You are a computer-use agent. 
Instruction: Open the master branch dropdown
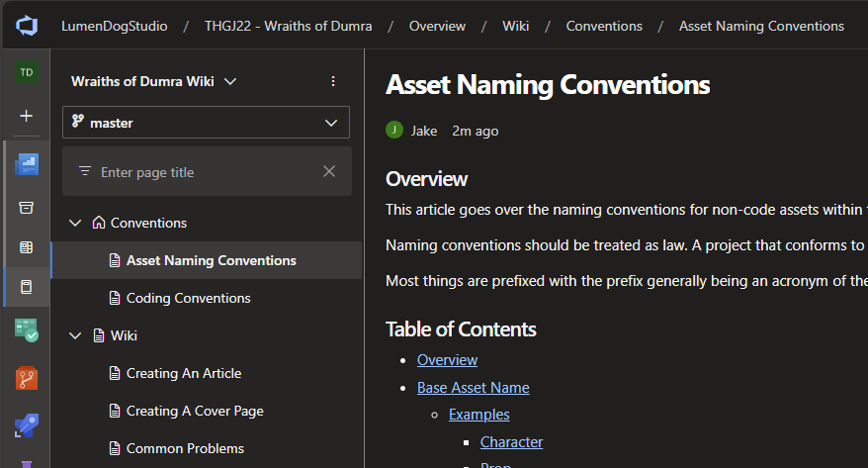click(x=206, y=123)
